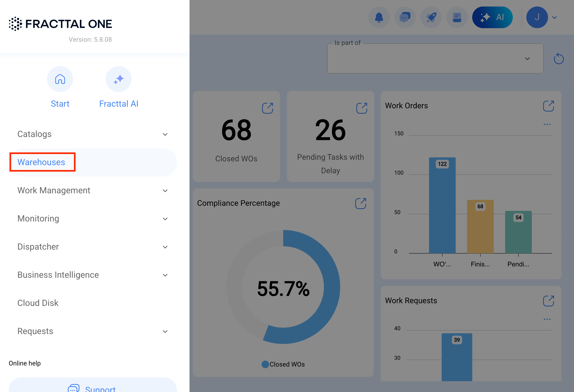This screenshot has width=574, height=392.
Task: Open user account dropdown arrow
Action: click(x=555, y=17)
